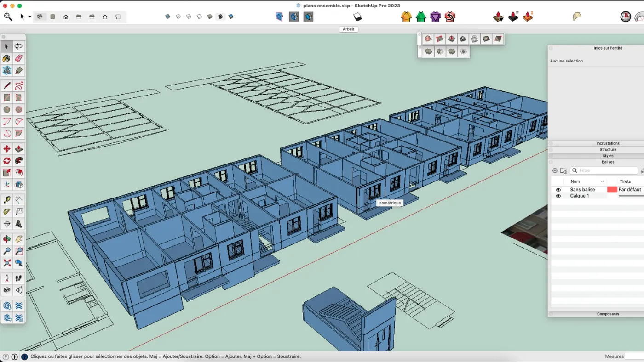Activate the Push/Pull tool

pos(18,148)
